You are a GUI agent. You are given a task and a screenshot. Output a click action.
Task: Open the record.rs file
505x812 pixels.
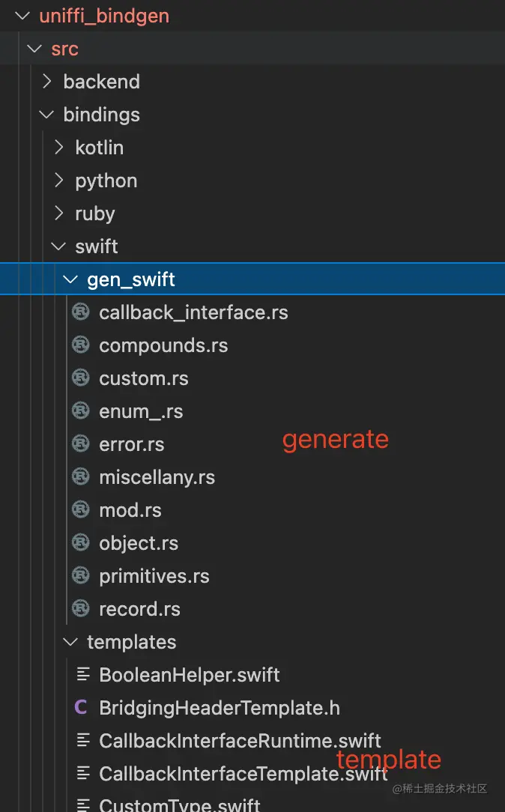pyautogui.click(x=139, y=609)
